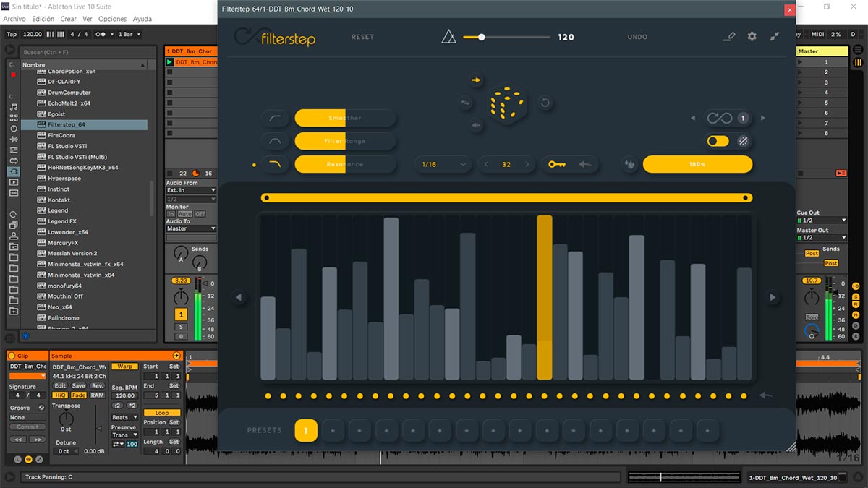The height and width of the screenshot is (488, 868).
Task: Click the highlighted yellow step bar
Action: (544, 297)
